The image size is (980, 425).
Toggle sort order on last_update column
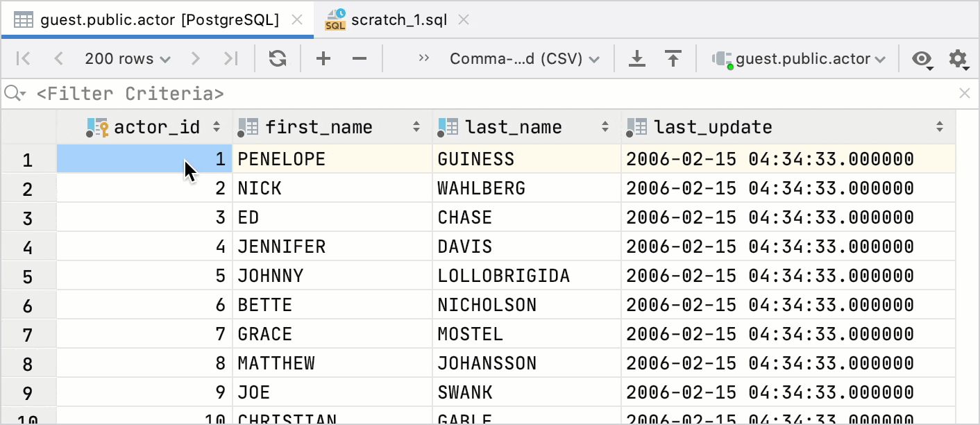click(940, 126)
